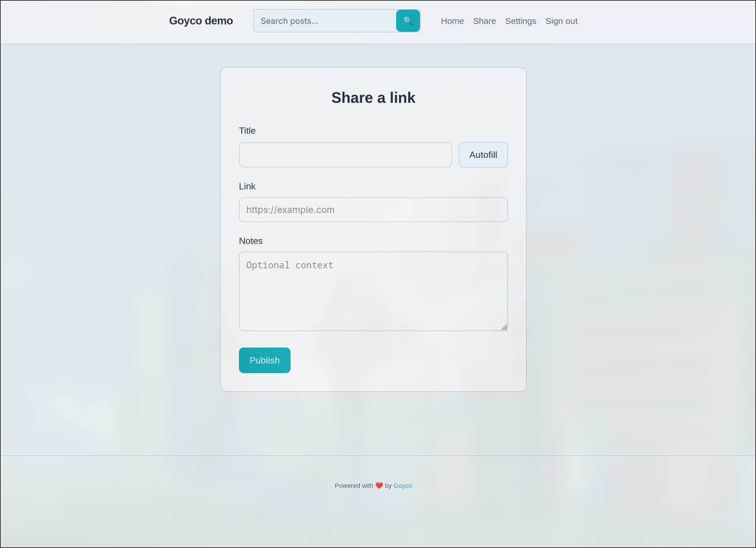Click the Link field label
The image size is (756, 548).
[x=247, y=186]
